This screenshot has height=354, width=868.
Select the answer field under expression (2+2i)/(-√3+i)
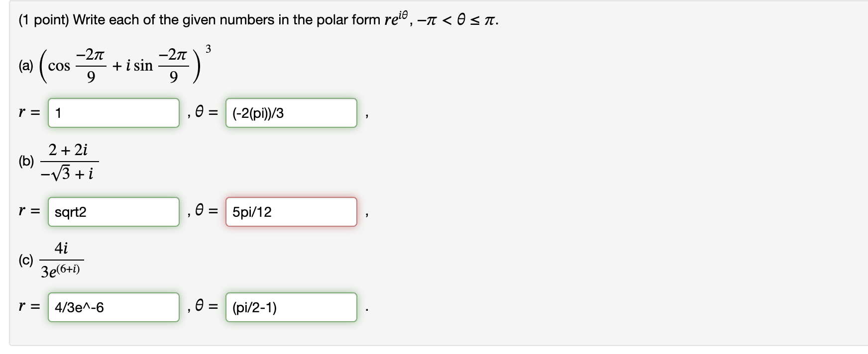(x=113, y=212)
